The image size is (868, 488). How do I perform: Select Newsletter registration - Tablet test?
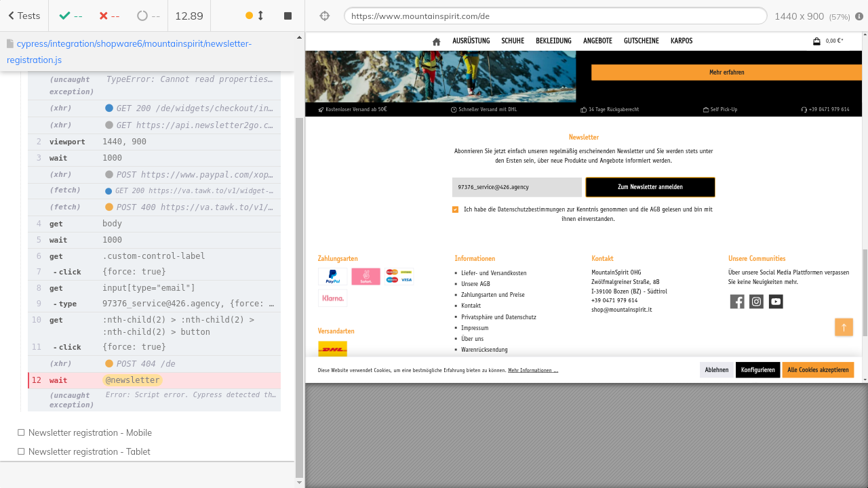tap(89, 451)
